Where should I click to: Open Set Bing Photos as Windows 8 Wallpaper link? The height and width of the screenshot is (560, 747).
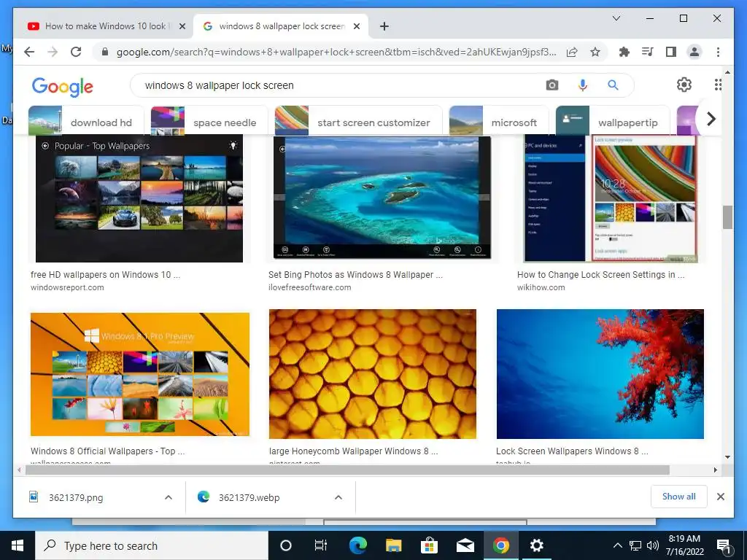355,275
